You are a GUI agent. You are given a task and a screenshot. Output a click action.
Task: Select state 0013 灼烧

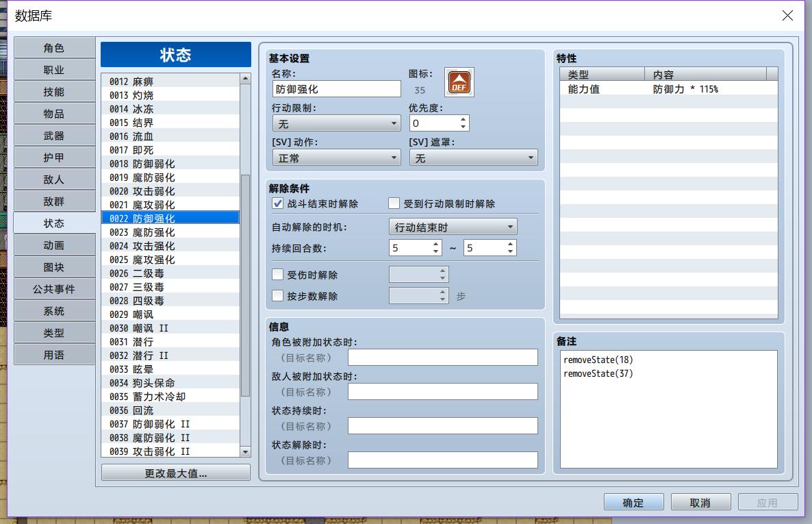pyautogui.click(x=170, y=95)
